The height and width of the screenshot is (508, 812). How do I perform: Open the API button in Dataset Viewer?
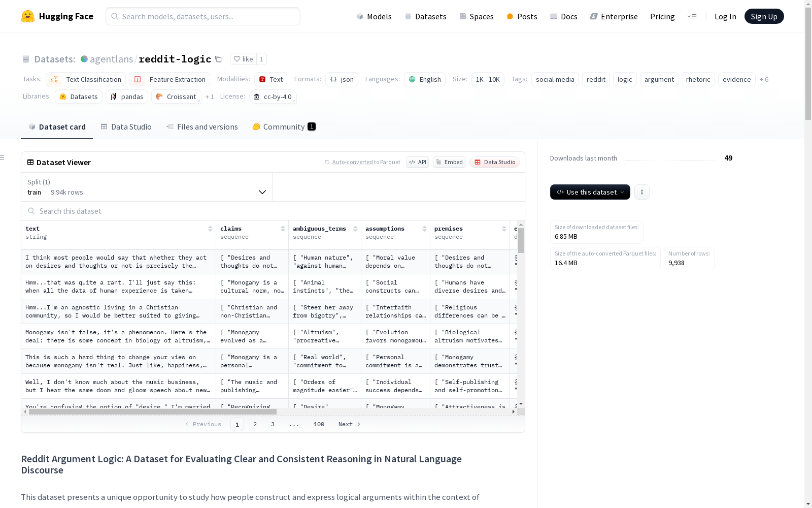coord(418,162)
